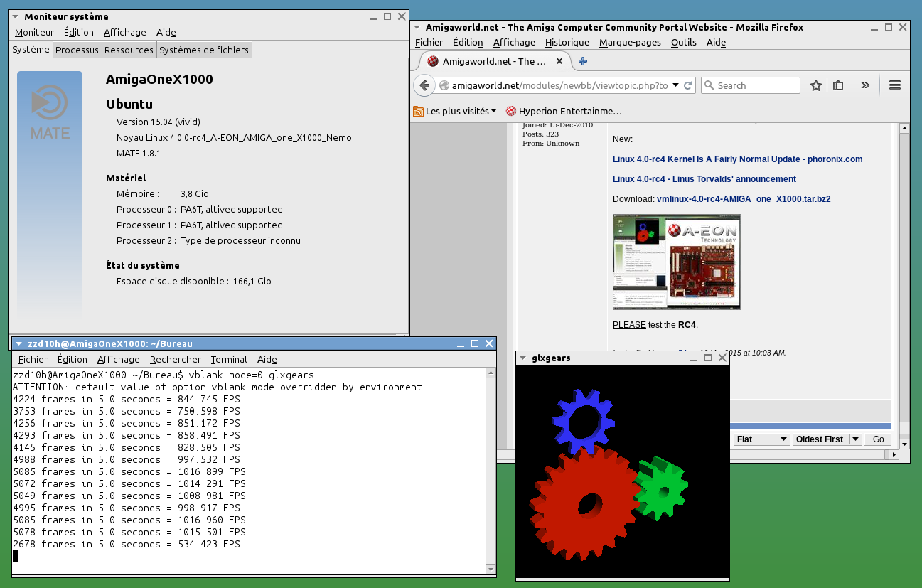Screen dimensions: 922x588
Task: Open the Oldest First sort dropdown
Action: 855,439
